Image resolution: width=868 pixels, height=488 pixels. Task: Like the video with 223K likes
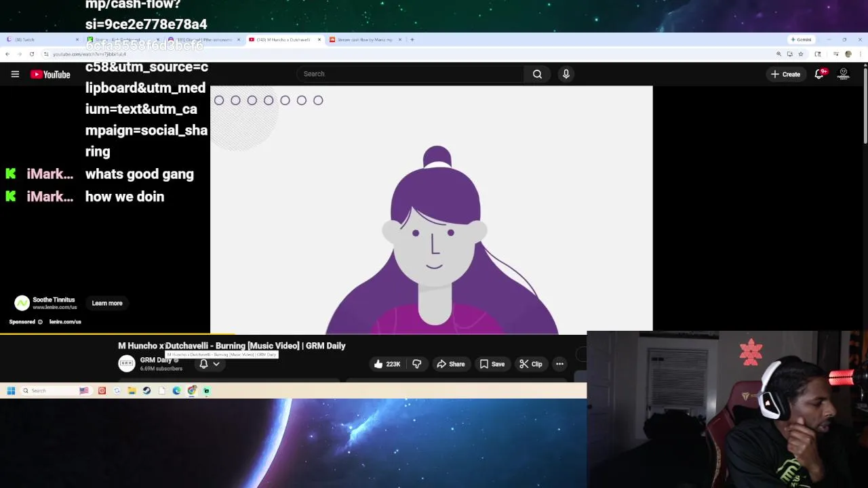tap(387, 364)
